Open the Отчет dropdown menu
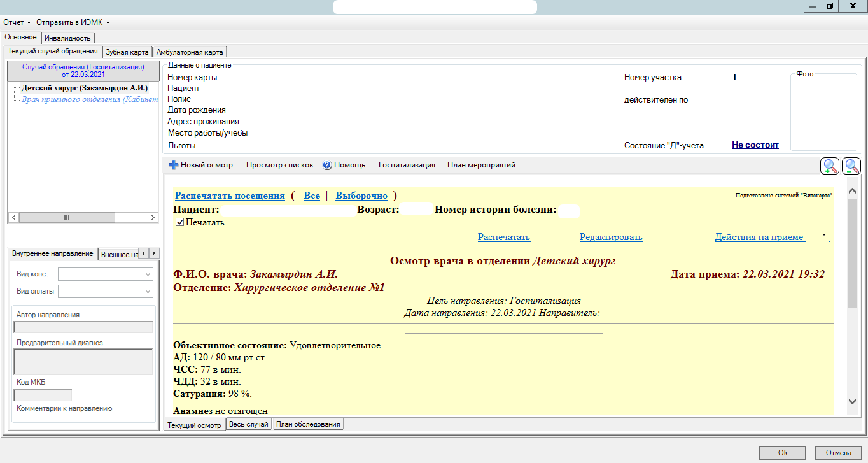This screenshot has height=463, width=868. pyautogui.click(x=17, y=22)
